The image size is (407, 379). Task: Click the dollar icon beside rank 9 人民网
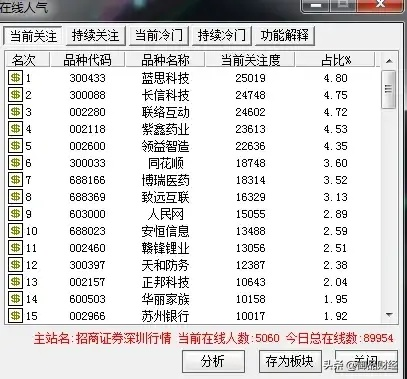click(x=15, y=214)
